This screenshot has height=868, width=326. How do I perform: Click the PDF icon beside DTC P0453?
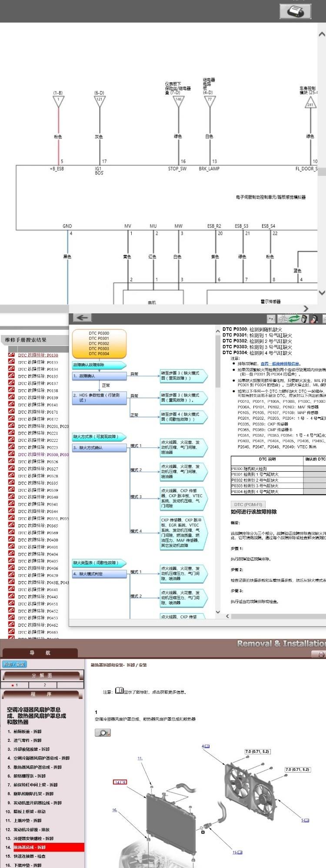click(11, 618)
